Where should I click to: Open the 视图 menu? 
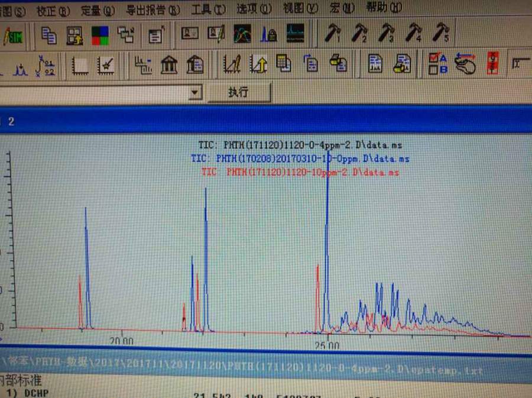pyautogui.click(x=301, y=8)
